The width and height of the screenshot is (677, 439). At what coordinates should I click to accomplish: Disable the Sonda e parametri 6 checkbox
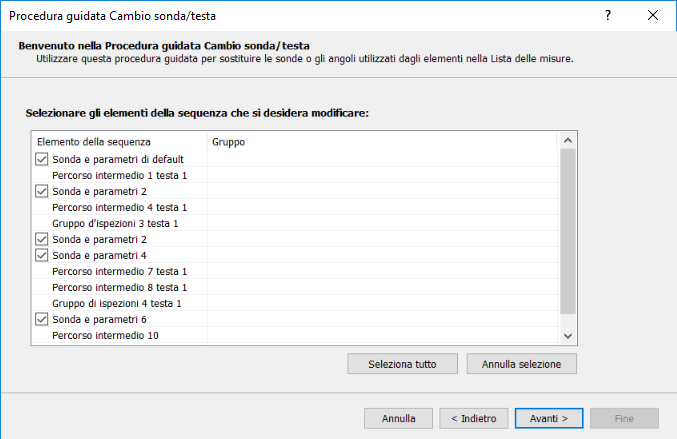pos(42,319)
